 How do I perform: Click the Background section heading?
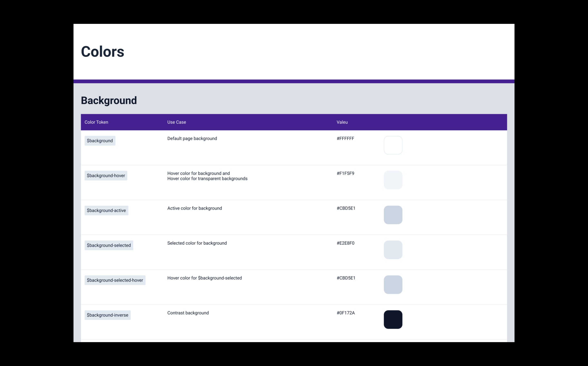[109, 100]
